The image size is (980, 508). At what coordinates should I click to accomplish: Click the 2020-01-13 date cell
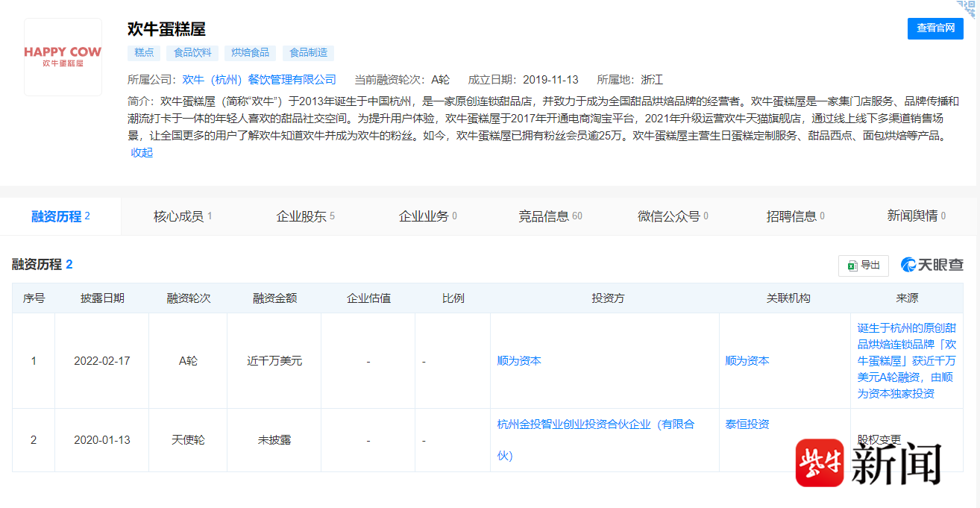[x=102, y=440]
